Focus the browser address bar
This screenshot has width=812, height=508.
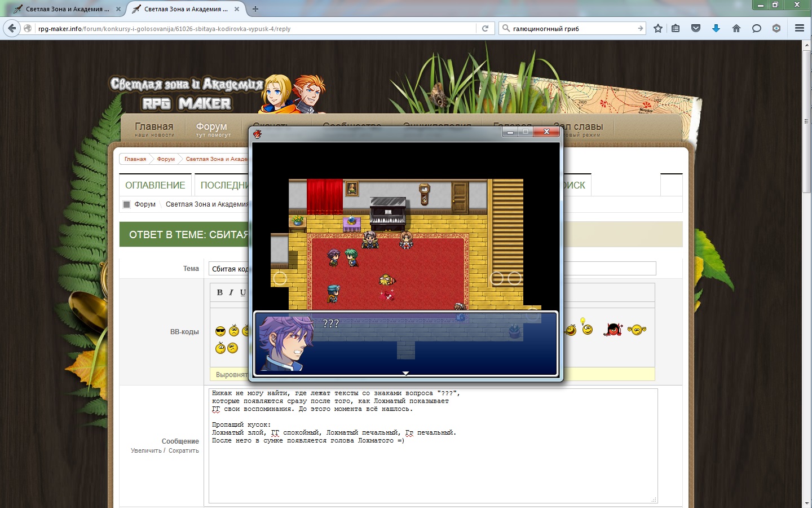257,28
